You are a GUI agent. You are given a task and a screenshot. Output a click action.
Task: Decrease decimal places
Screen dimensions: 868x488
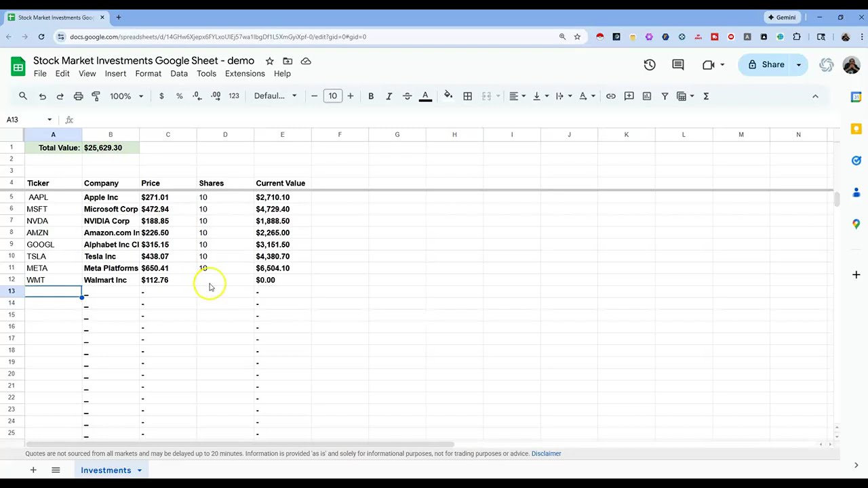(x=197, y=96)
